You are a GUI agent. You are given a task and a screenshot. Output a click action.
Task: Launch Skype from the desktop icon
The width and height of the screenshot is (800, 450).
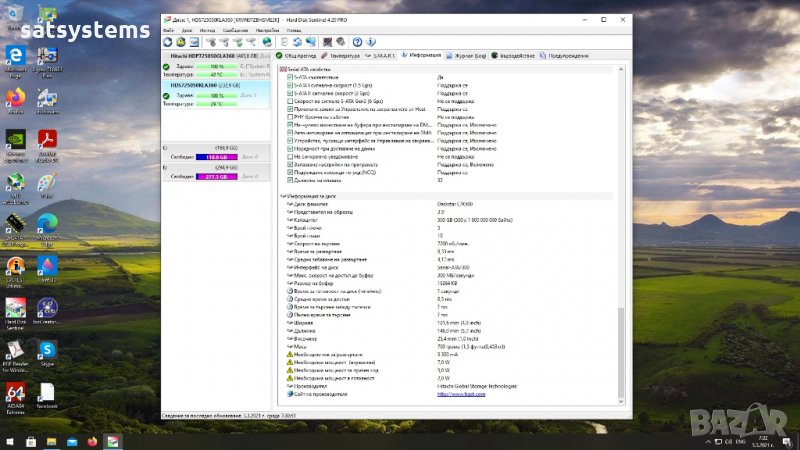click(46, 349)
